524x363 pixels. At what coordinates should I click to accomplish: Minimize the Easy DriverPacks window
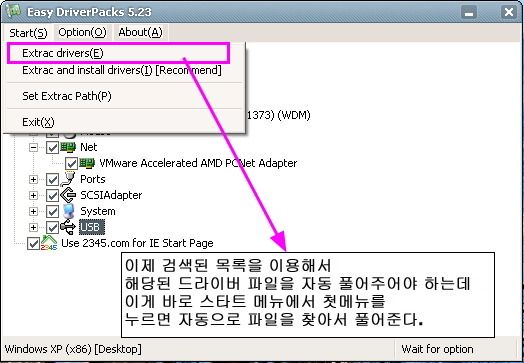coord(469,13)
